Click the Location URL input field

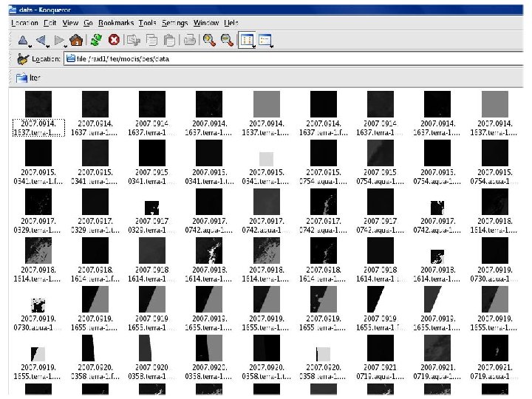click(294, 58)
